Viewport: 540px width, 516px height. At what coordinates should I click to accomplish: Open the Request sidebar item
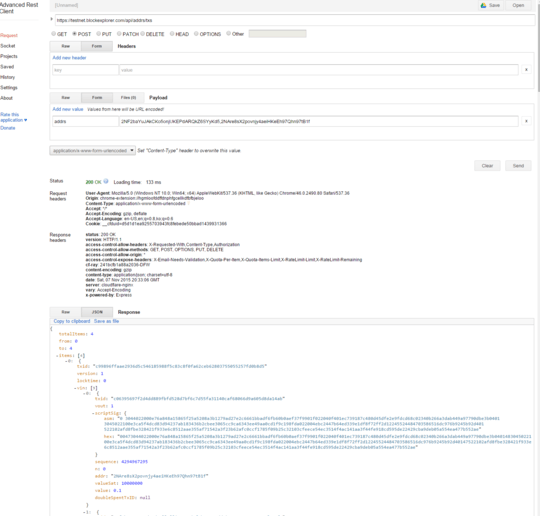coord(9,35)
